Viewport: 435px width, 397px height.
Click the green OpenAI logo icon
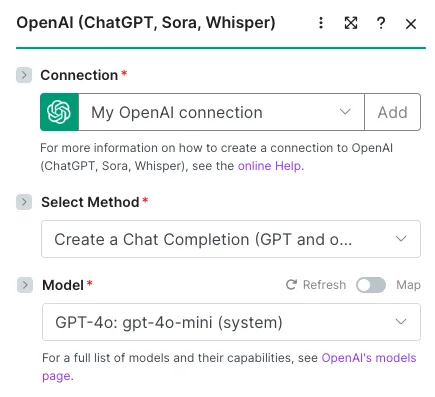[59, 112]
